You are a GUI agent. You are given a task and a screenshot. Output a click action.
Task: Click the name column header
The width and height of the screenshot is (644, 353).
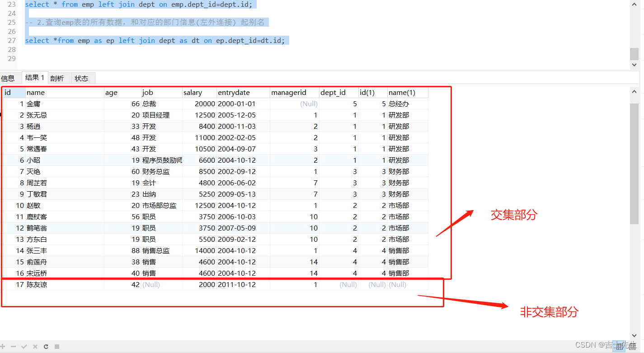click(65, 92)
